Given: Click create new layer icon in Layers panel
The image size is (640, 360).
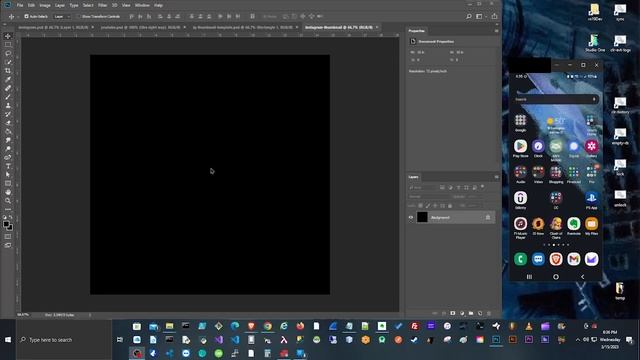Looking at the screenshot, I should coord(480,313).
